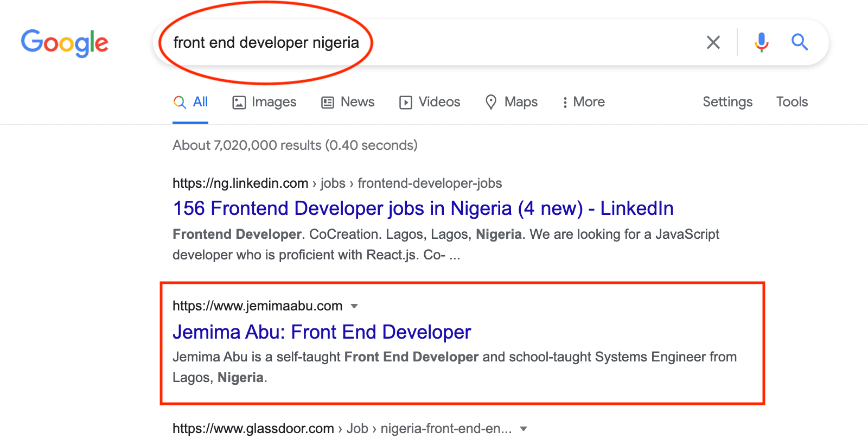Click inside the search input field
Screen dimensions: 868x445
434,42
